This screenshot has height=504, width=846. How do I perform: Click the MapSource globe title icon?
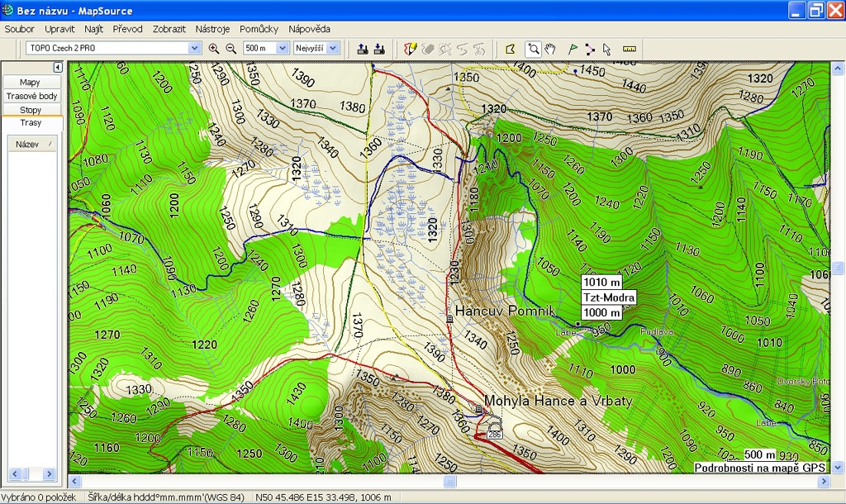tap(7, 10)
